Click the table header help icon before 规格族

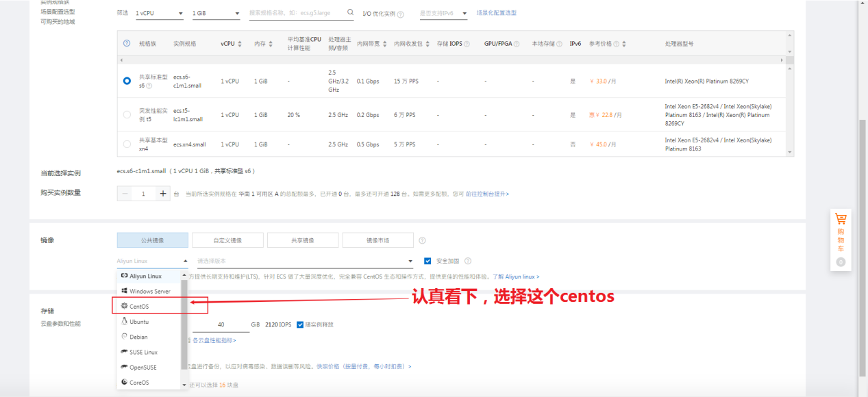pyautogui.click(x=127, y=43)
